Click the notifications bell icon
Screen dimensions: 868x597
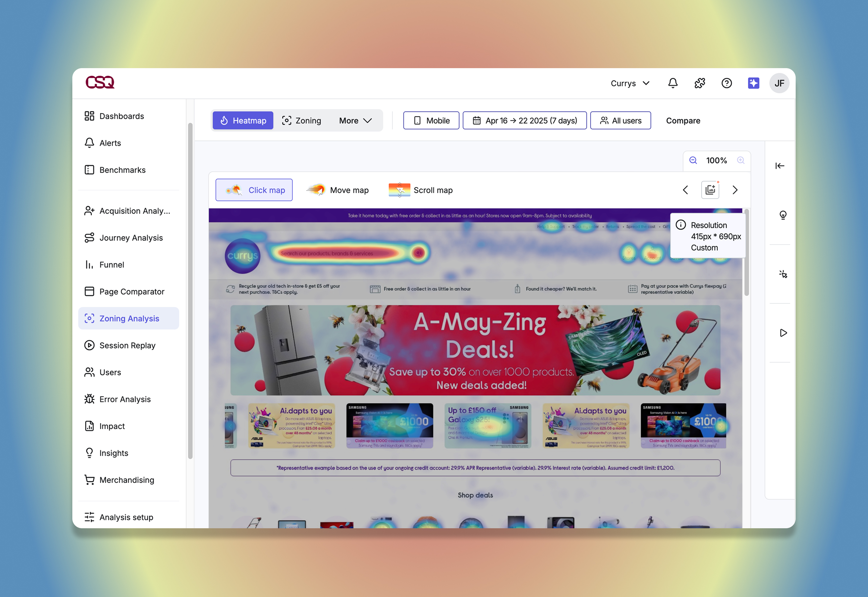[x=672, y=83]
